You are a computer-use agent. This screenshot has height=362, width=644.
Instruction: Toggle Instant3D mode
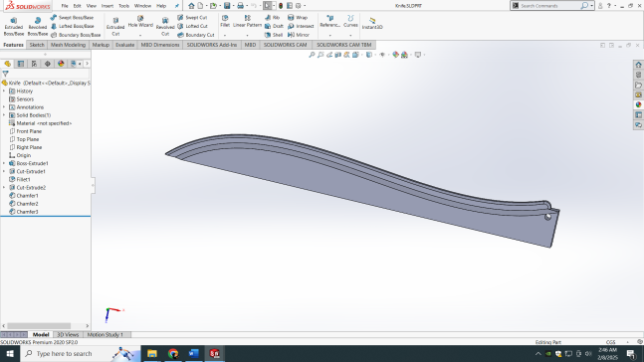(372, 24)
